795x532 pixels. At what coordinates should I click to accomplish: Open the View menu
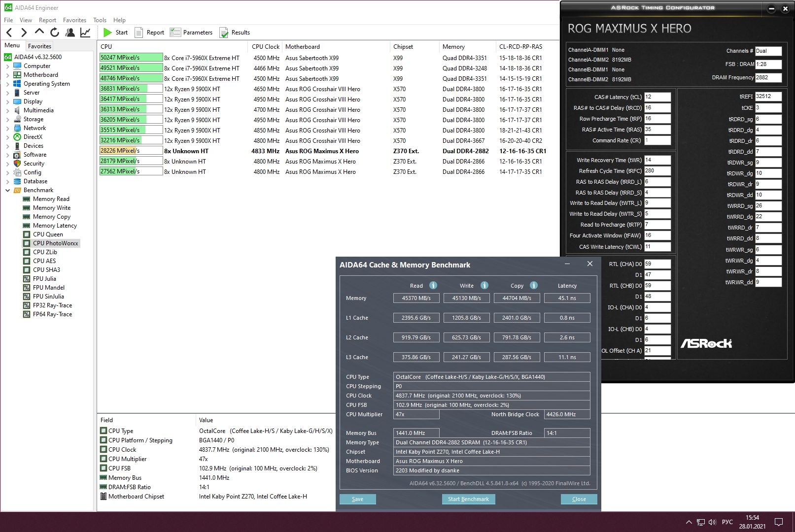click(x=26, y=20)
